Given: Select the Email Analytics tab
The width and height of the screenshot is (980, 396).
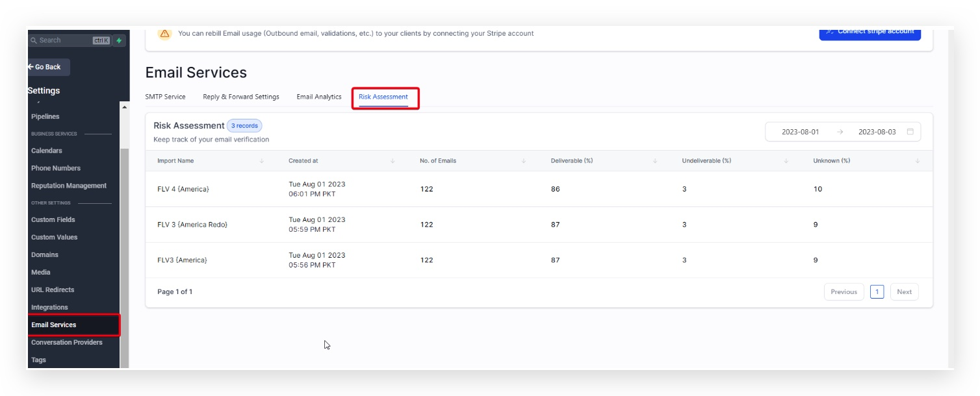Looking at the screenshot, I should coord(319,97).
